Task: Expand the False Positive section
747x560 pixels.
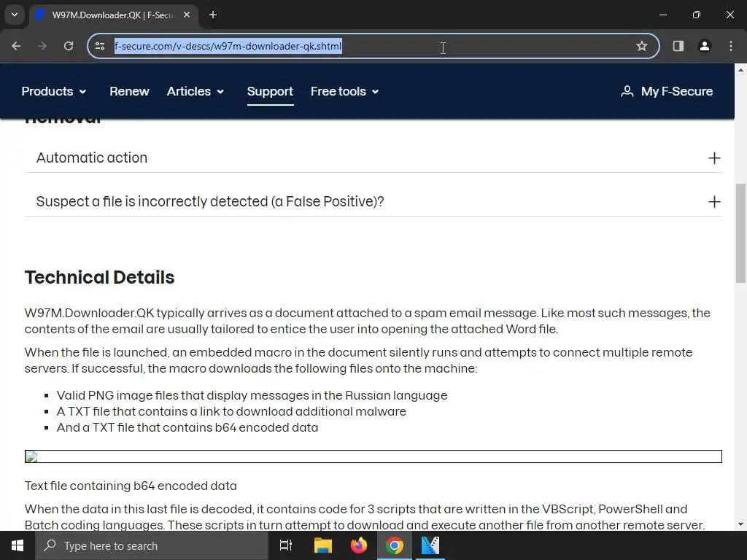Action: point(373,201)
